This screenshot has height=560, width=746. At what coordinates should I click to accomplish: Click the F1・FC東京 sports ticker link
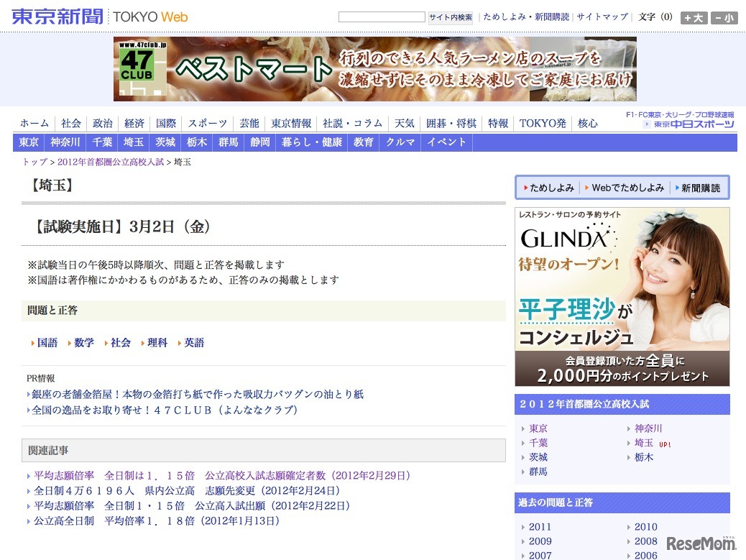(681, 114)
